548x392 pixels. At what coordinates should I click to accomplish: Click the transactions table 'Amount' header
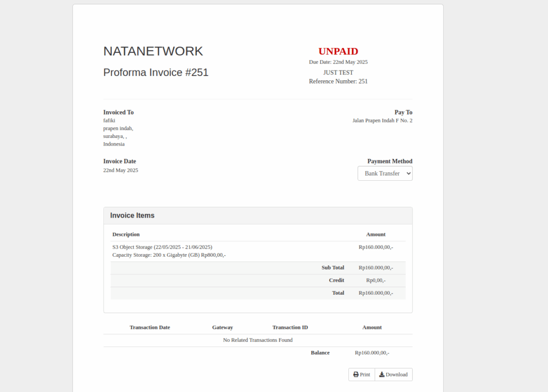[x=372, y=327]
